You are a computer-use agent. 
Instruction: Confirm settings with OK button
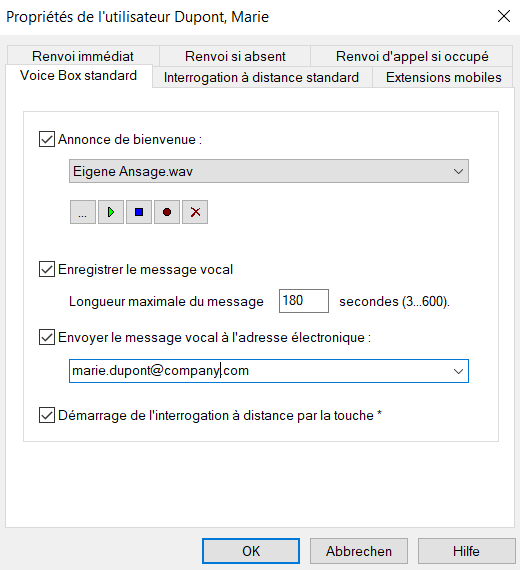click(x=251, y=551)
